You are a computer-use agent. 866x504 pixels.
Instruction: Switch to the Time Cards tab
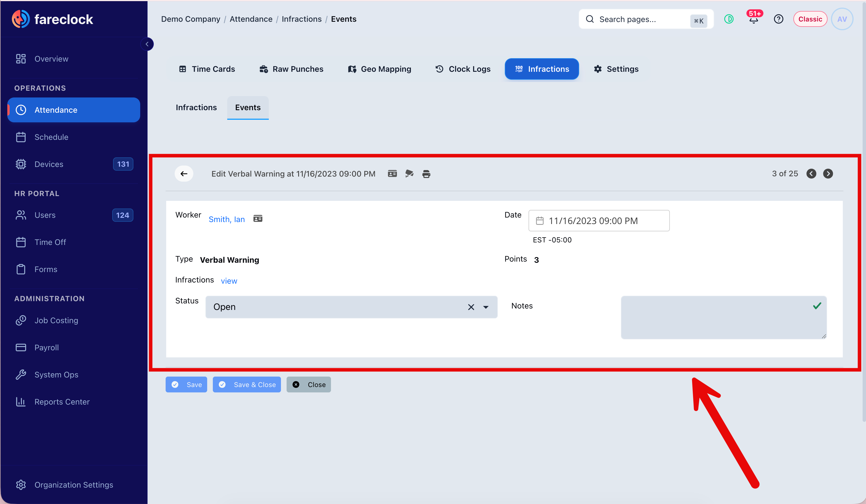point(207,69)
